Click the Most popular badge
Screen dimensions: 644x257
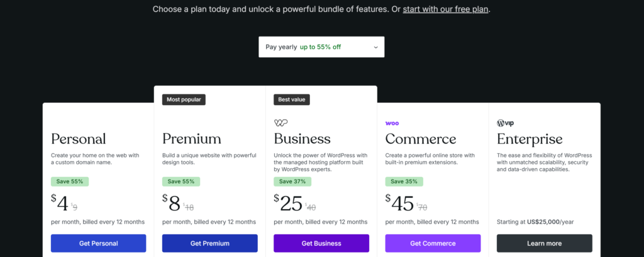click(184, 100)
